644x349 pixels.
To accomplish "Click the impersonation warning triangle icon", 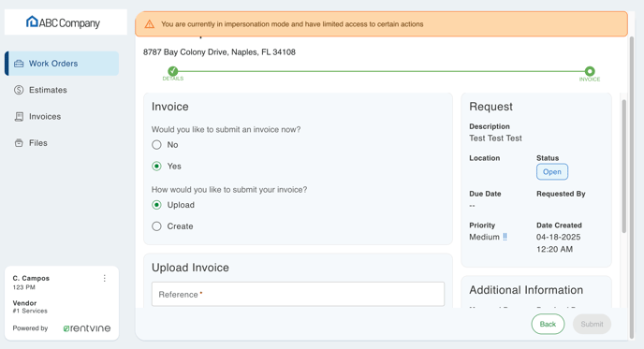I will tap(150, 24).
